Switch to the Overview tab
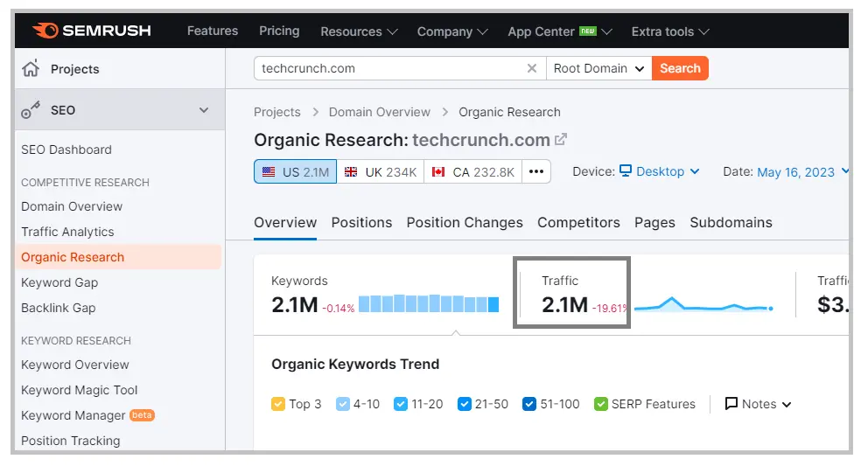This screenshot has width=868, height=473. (x=285, y=222)
